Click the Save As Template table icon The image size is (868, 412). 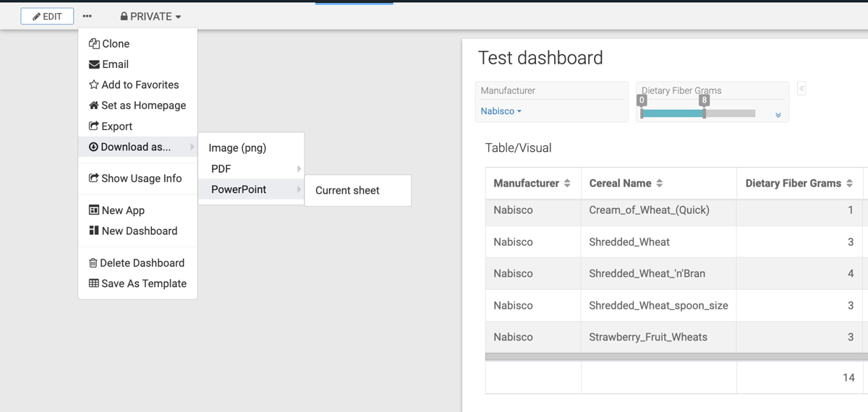coord(94,283)
